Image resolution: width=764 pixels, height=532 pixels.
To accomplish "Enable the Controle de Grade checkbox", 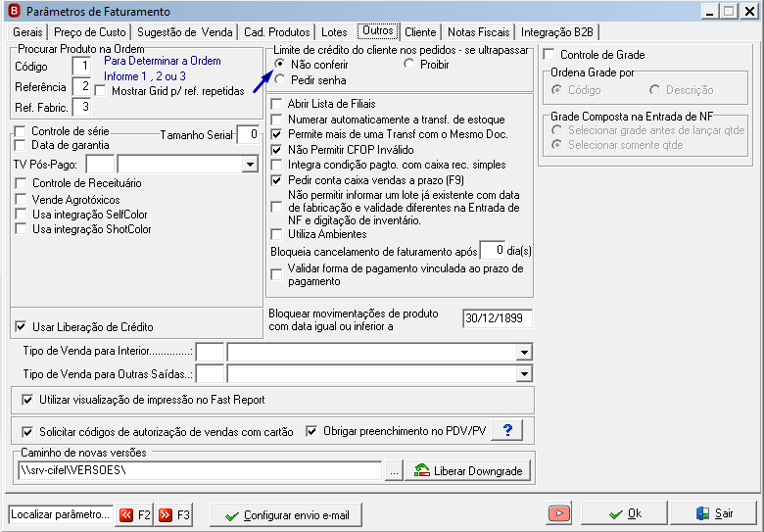I will pyautogui.click(x=549, y=55).
